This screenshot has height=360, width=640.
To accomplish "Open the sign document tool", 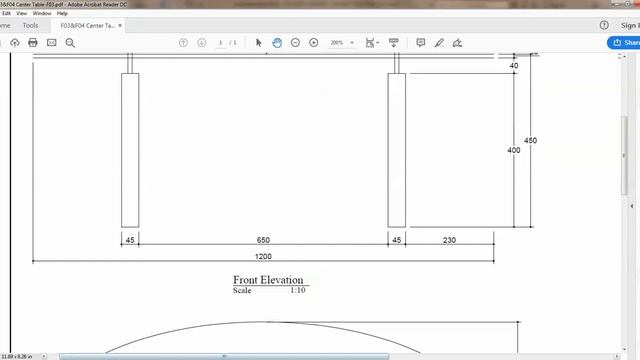I will click(458, 42).
